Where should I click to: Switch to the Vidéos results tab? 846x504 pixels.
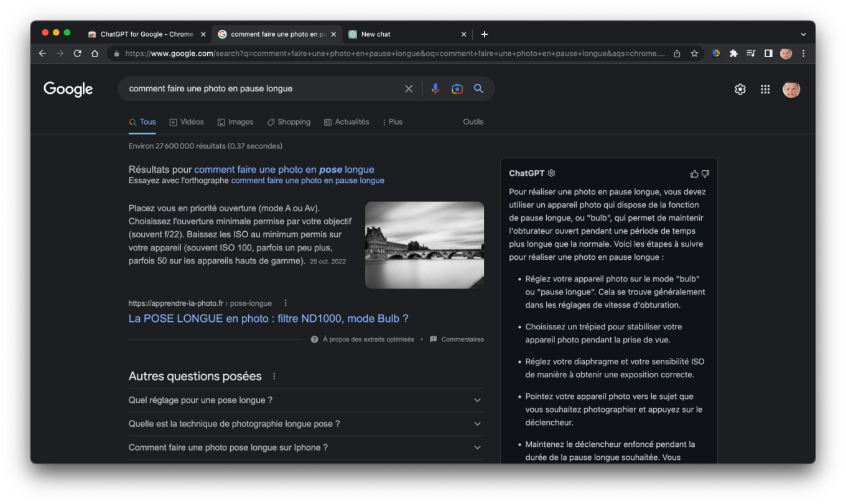[187, 122]
